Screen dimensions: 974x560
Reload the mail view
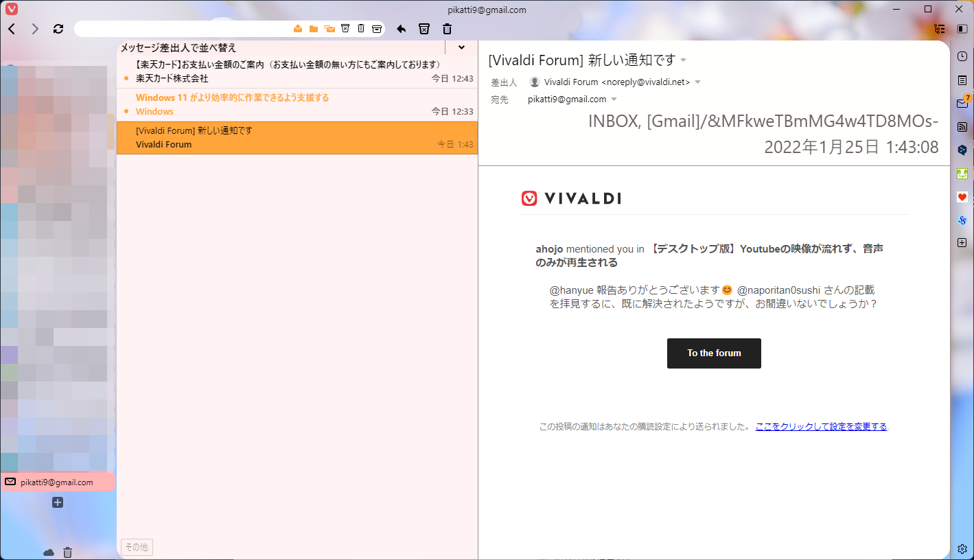(x=58, y=29)
